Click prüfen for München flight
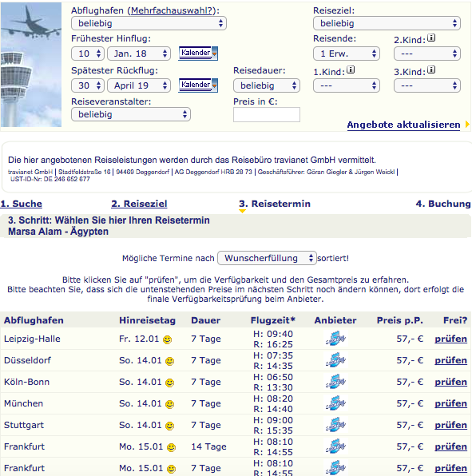The image size is (472, 476). [450, 403]
